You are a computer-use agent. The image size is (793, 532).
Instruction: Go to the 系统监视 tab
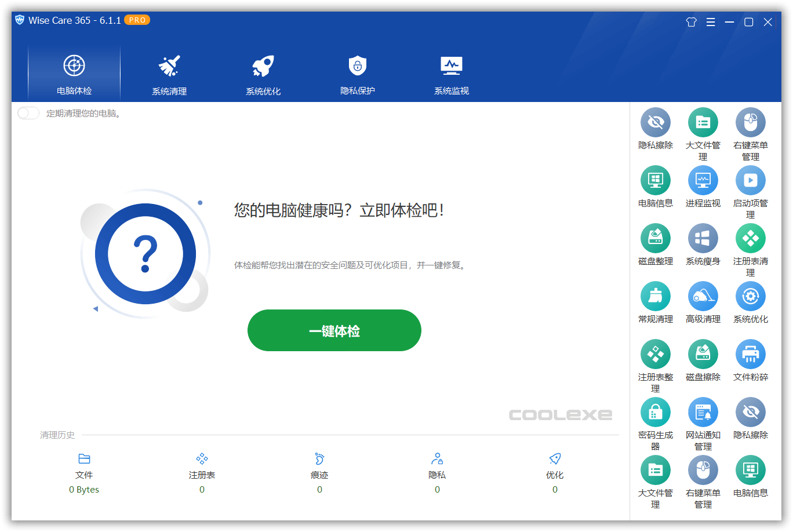pos(452,74)
